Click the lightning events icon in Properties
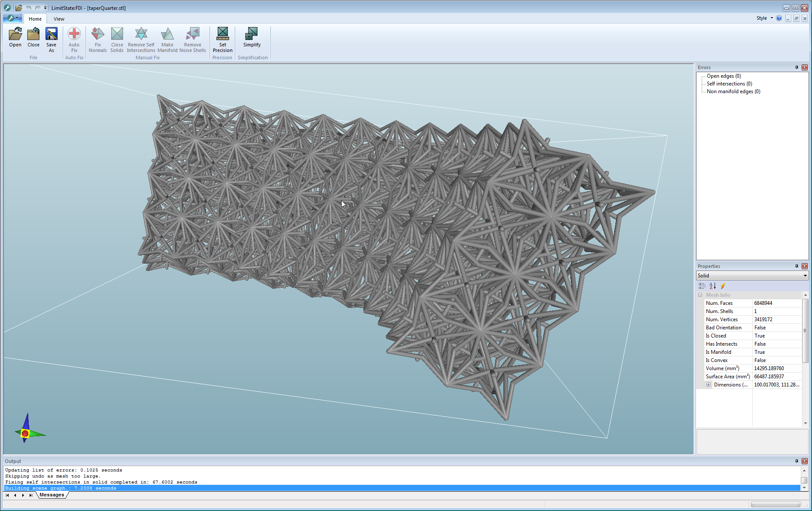Screen dimensions: 812x511 pyautogui.click(x=723, y=286)
